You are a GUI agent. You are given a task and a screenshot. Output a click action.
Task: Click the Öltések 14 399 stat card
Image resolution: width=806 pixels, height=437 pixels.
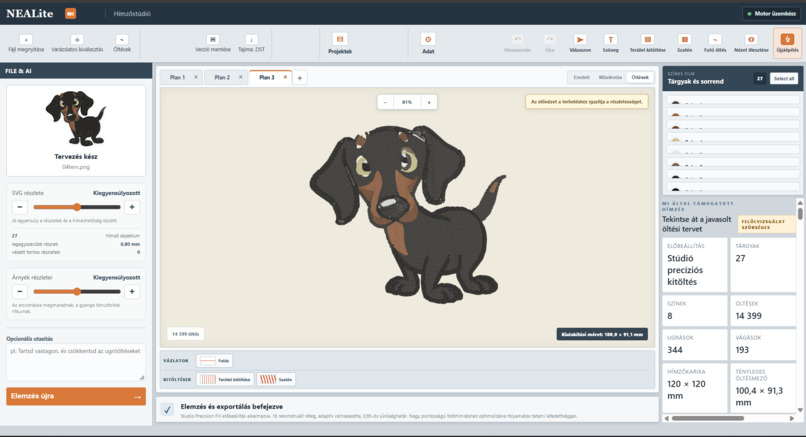click(763, 311)
